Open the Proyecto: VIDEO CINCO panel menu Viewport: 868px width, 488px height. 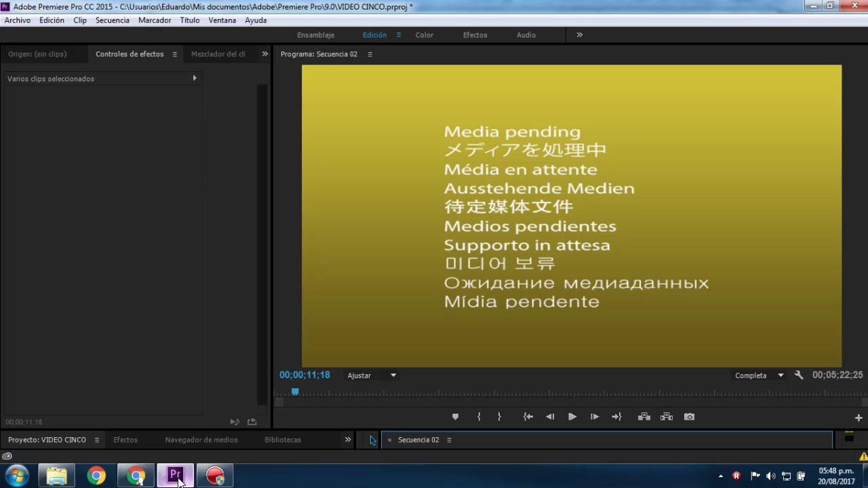tap(96, 440)
